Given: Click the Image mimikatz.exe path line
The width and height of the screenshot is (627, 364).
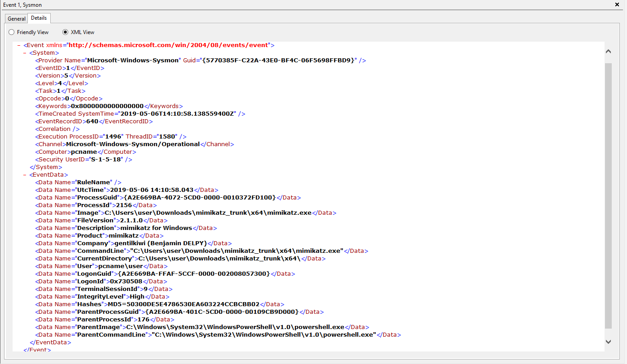Looking at the screenshot, I should pyautogui.click(x=185, y=213).
